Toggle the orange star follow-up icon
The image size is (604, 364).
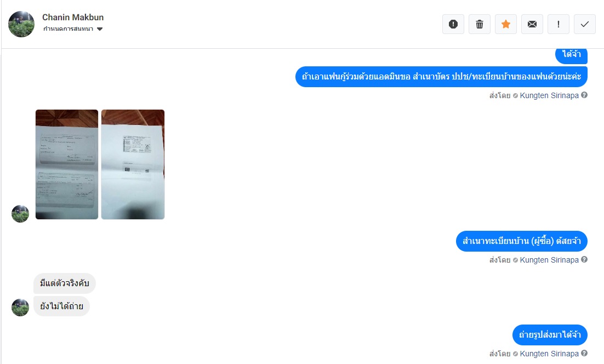point(506,24)
